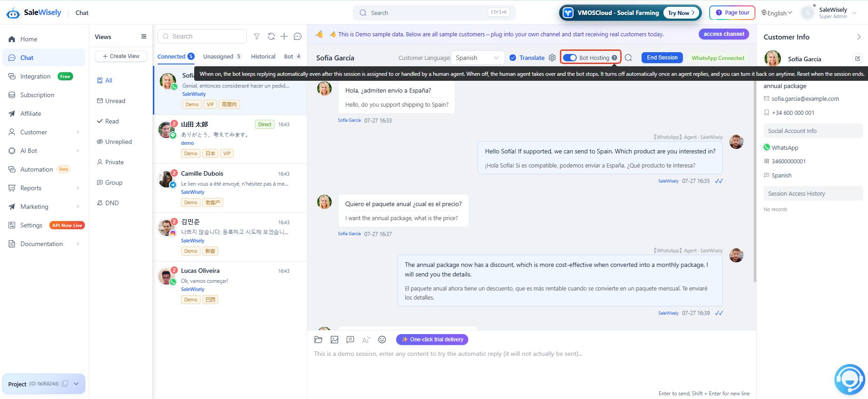This screenshot has height=399, width=868.
Task: Open the English language dropdown
Action: pyautogui.click(x=777, y=13)
